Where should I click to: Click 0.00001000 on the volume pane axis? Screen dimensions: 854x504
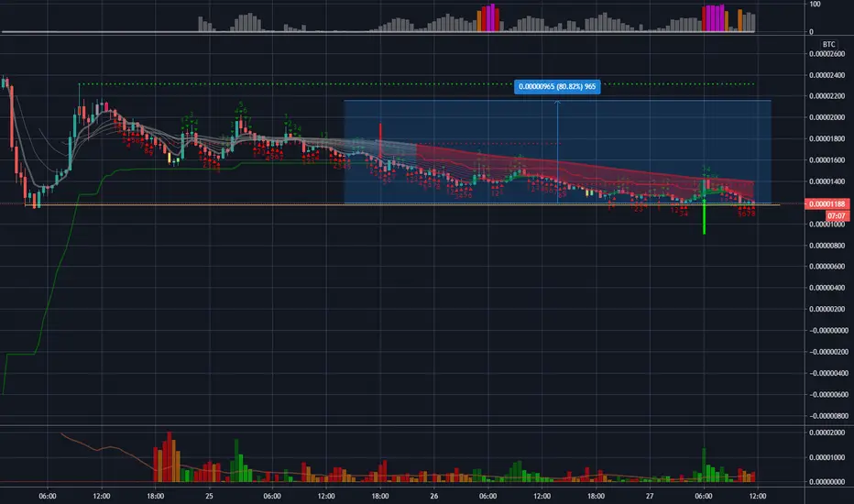click(x=827, y=457)
